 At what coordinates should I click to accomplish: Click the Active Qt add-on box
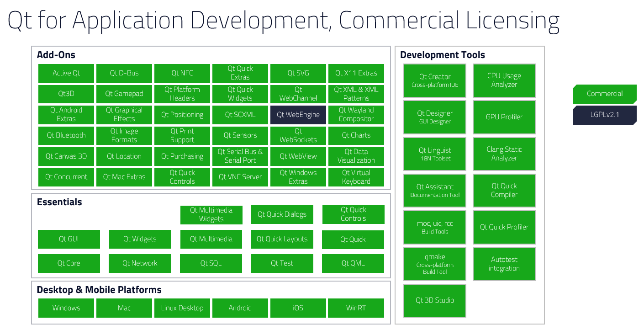pyautogui.click(x=66, y=73)
